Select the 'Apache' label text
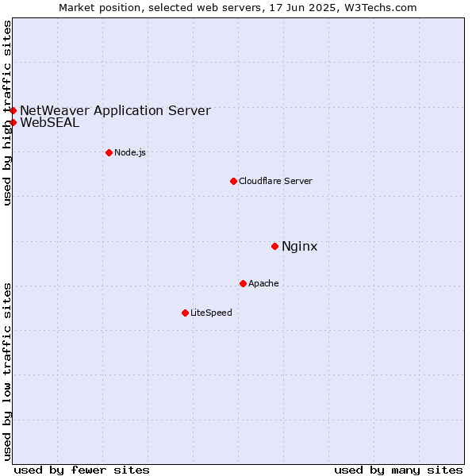Image resolution: width=476 pixels, height=476 pixels. (x=263, y=283)
